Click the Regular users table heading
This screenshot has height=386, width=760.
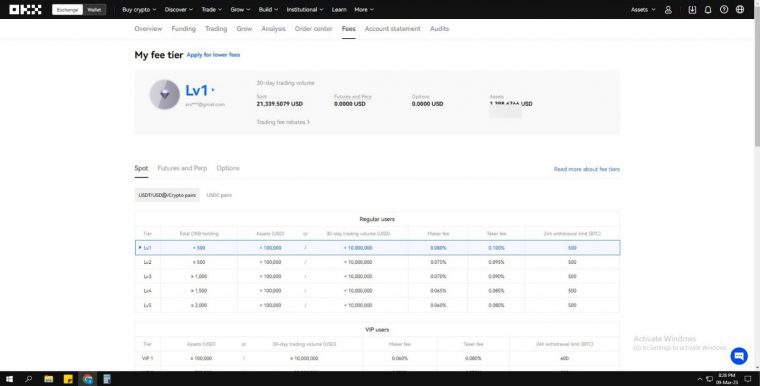377,219
